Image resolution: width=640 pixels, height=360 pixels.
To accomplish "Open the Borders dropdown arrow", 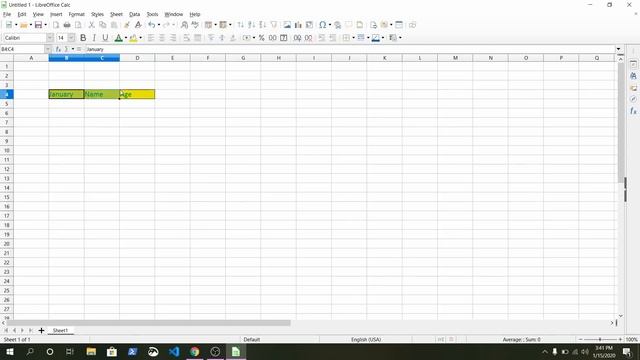I will pyautogui.click(x=353, y=38).
